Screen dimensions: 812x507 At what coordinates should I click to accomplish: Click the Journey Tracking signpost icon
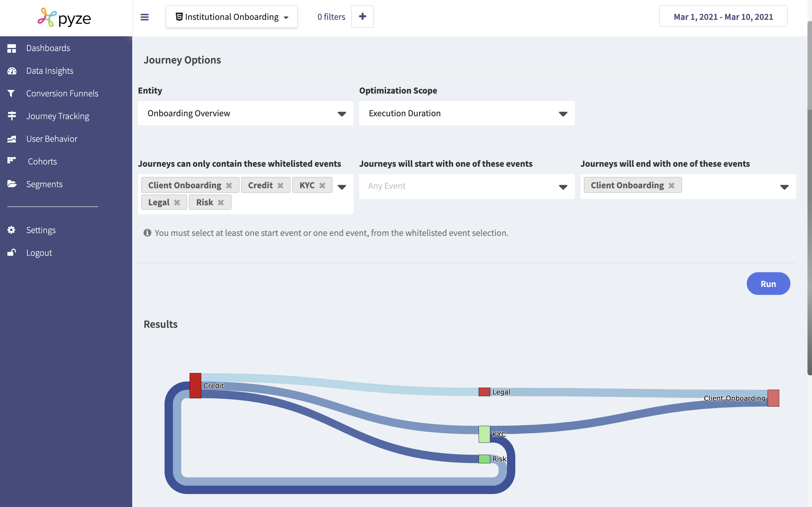pos(11,116)
